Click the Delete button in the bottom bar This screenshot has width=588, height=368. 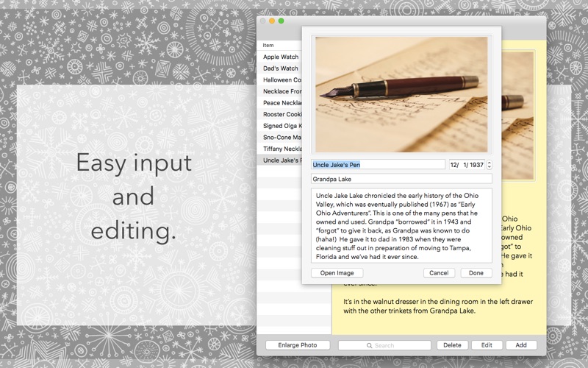point(452,345)
